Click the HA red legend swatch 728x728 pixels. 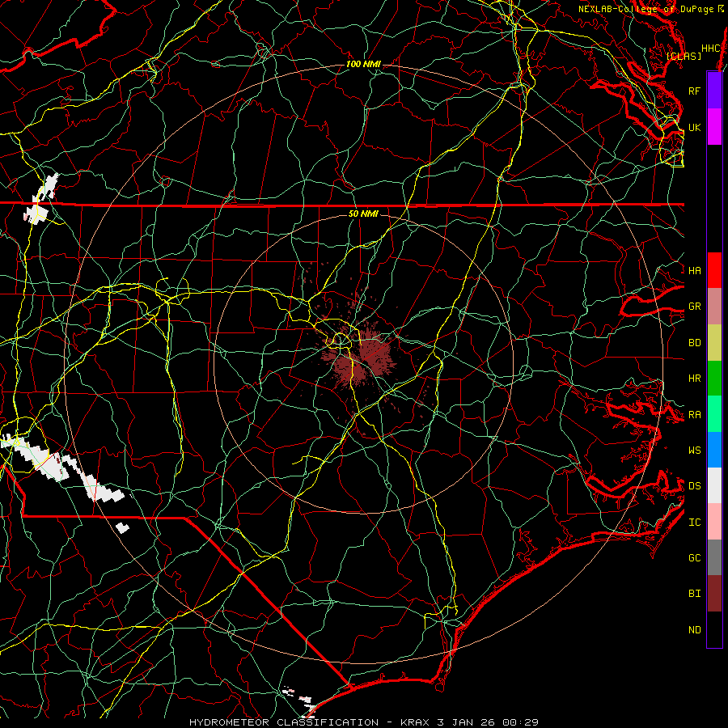click(x=714, y=270)
